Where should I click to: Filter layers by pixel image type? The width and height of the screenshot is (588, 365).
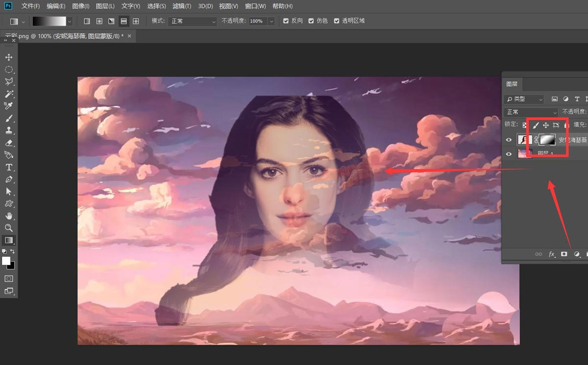pos(555,99)
